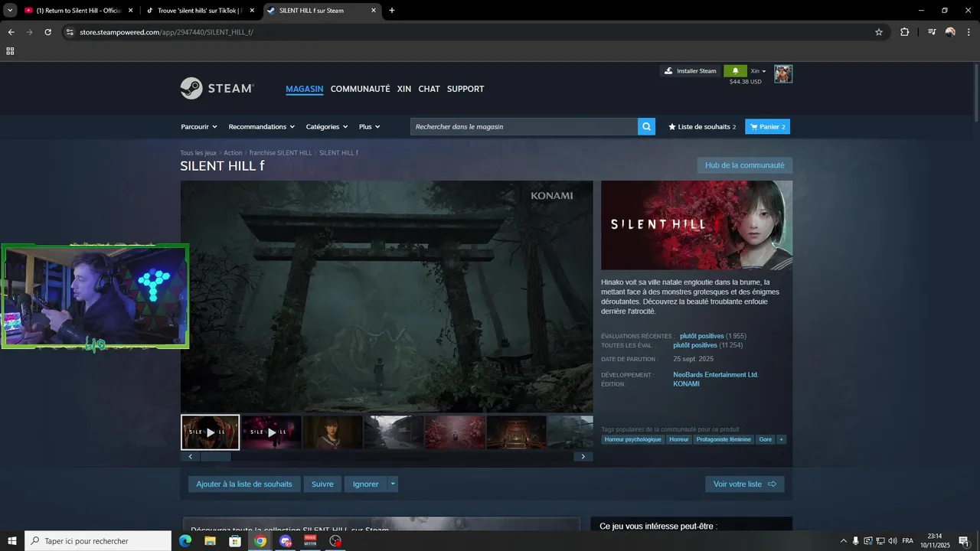Image resolution: width=980 pixels, height=551 pixels.
Task: Open the MAGASIN tab
Action: pyautogui.click(x=305, y=89)
